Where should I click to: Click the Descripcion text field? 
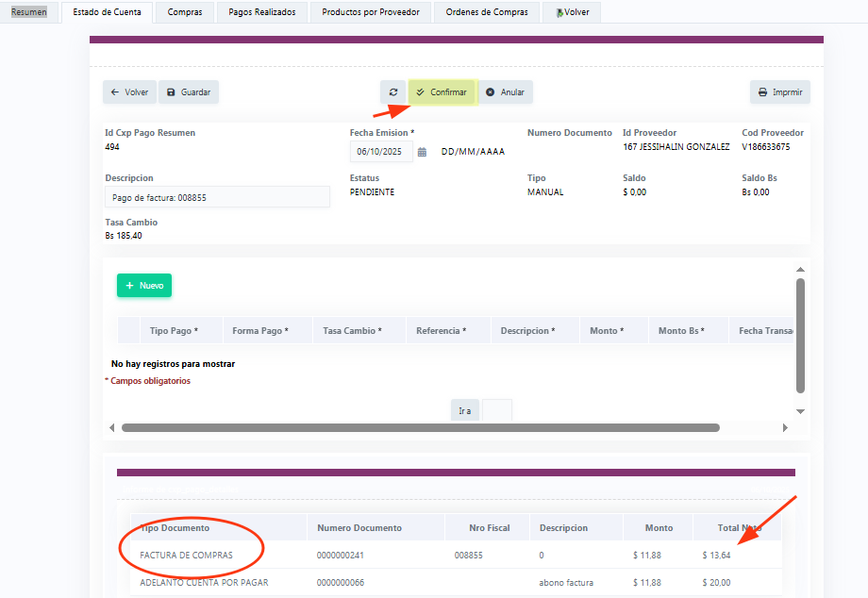tap(217, 197)
